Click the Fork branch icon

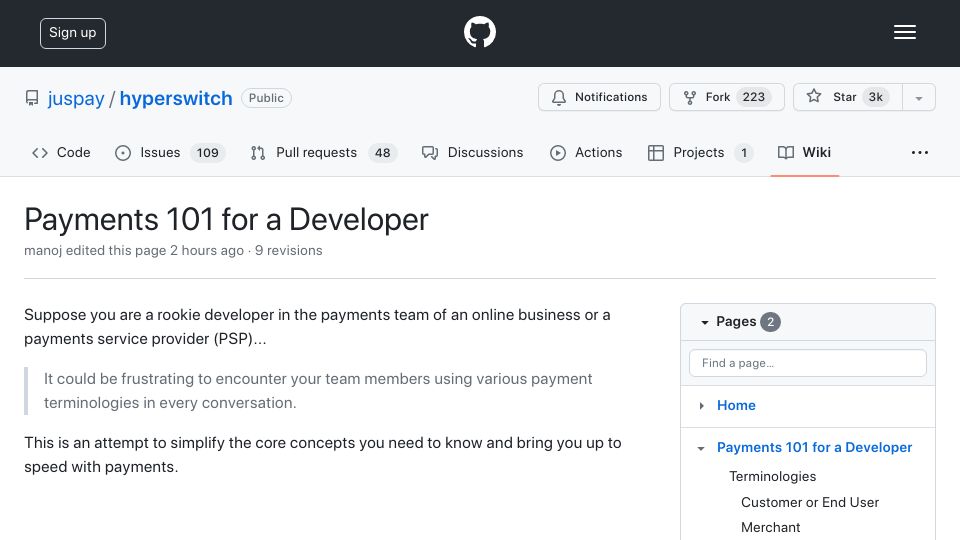tap(689, 97)
